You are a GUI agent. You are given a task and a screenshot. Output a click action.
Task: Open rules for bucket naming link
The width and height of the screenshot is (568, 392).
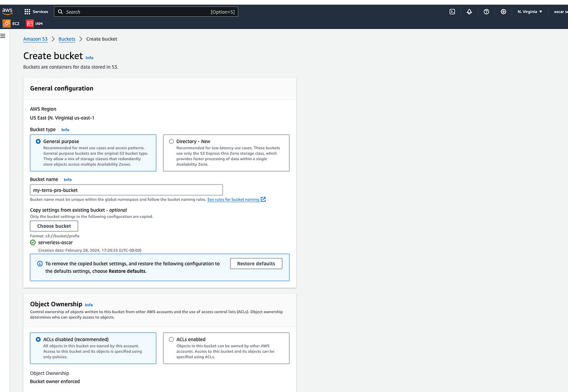[234, 199]
